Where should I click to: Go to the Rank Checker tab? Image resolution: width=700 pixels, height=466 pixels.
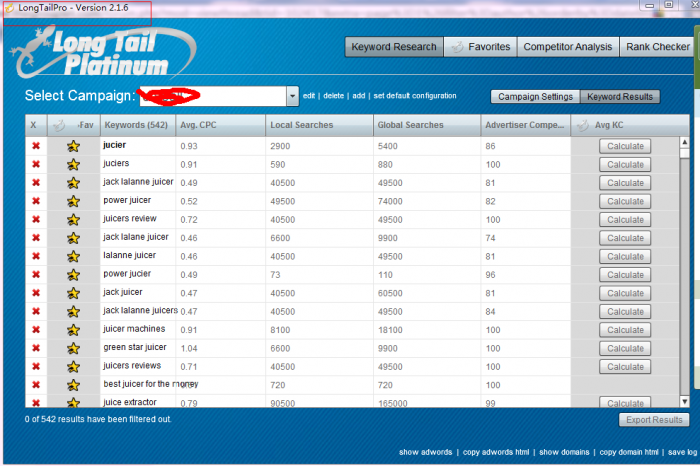coord(657,47)
